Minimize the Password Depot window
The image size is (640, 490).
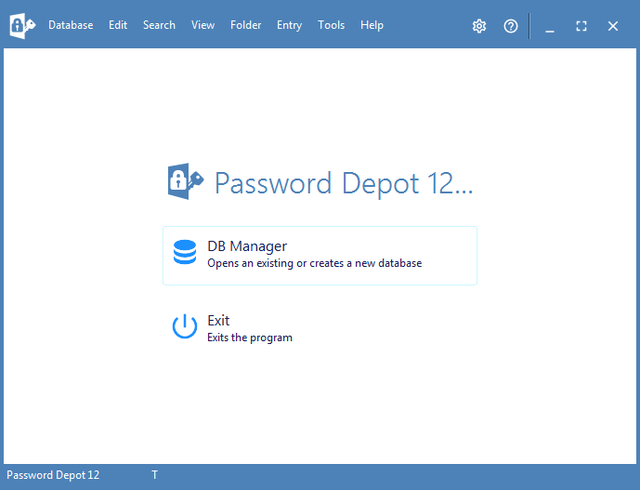[x=550, y=26]
